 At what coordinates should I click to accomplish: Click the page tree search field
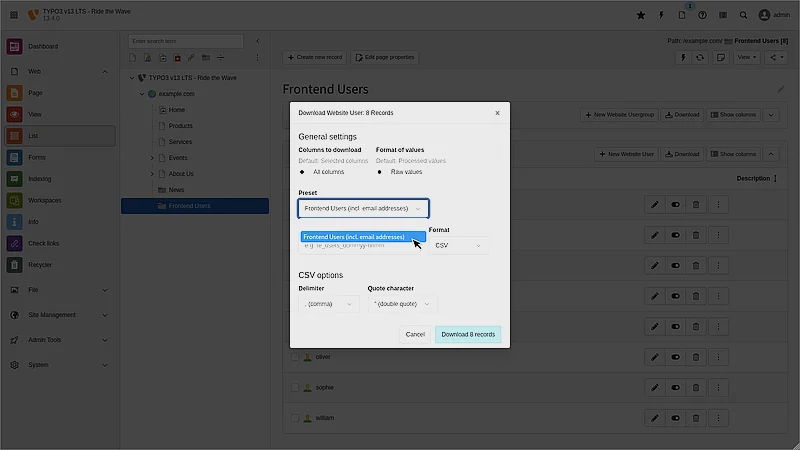pyautogui.click(x=186, y=41)
